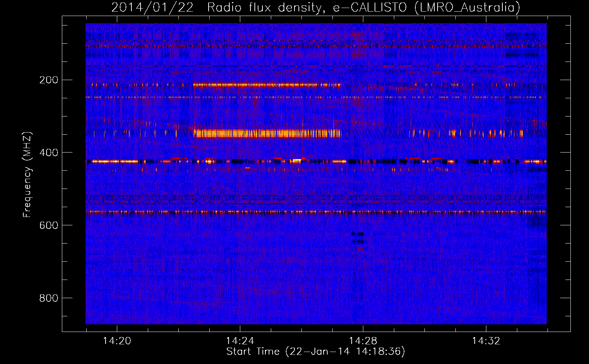The width and height of the screenshot is (589, 364).
Task: Click the 14:20 time tick label
Action: coord(117,341)
